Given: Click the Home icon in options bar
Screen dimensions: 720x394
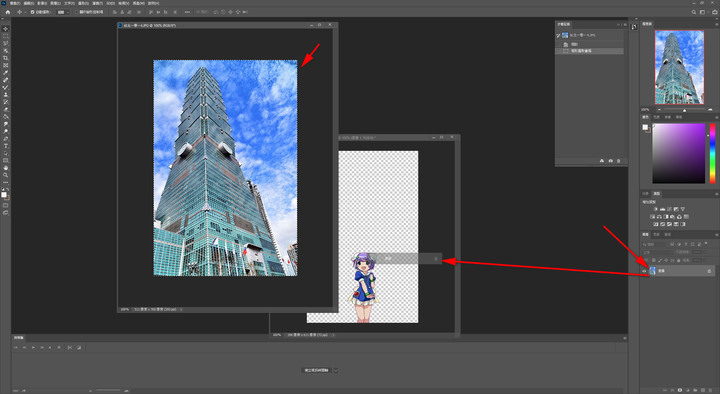Looking at the screenshot, I should pos(7,12).
